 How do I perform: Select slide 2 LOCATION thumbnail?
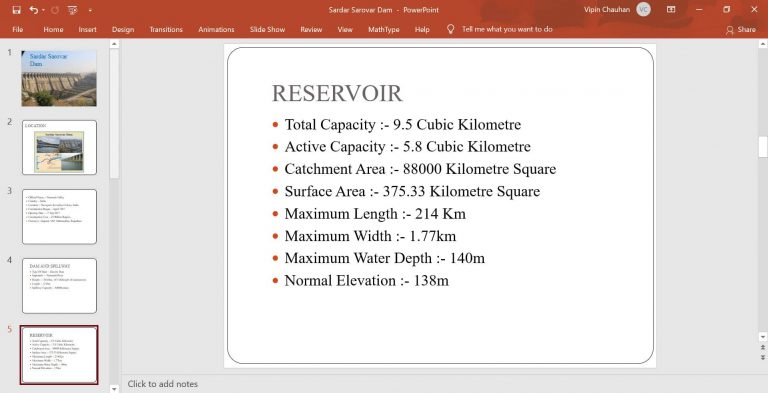click(x=59, y=147)
